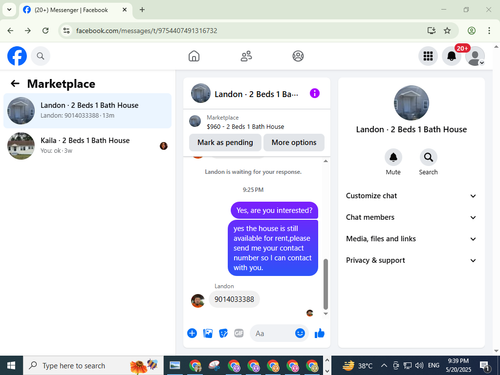Click the address bar URL
This screenshot has height=375, width=500.
[147, 31]
